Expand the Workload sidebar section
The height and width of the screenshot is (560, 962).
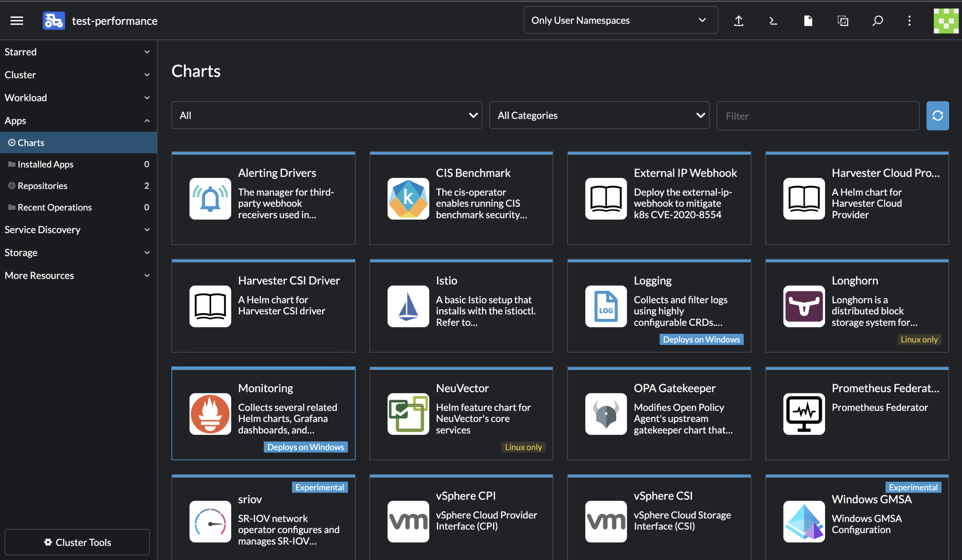pyautogui.click(x=78, y=98)
